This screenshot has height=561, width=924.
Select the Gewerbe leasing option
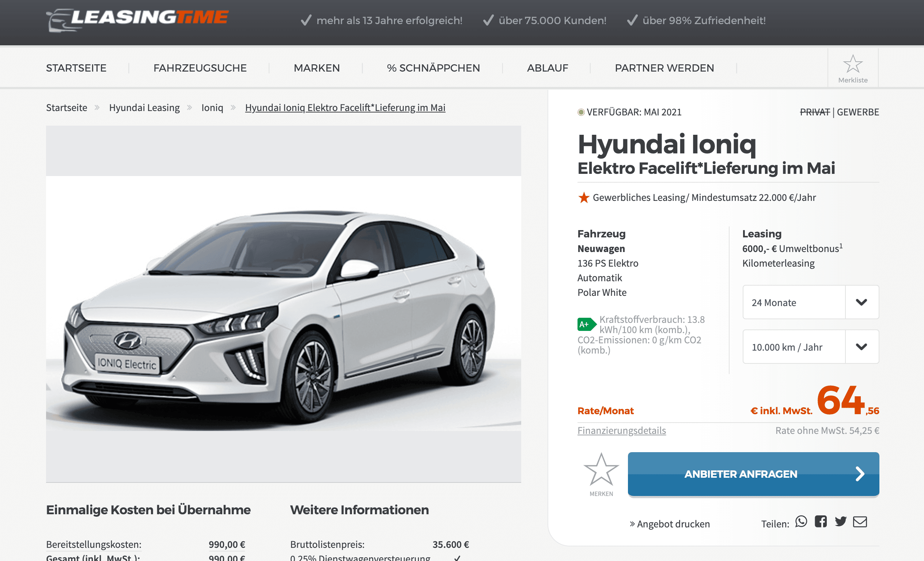tap(857, 112)
